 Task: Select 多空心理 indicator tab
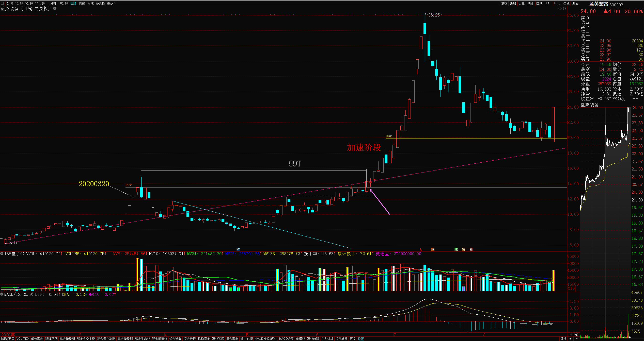click(247, 339)
